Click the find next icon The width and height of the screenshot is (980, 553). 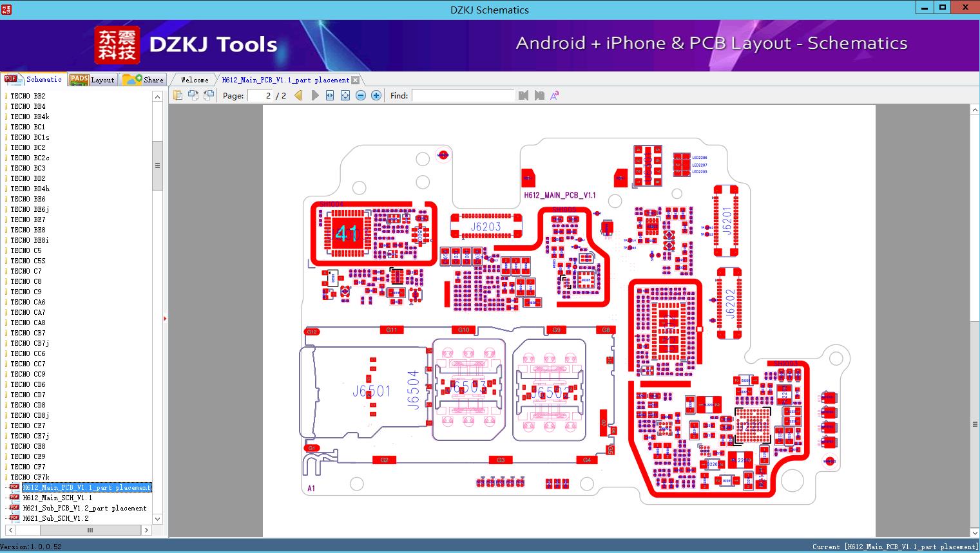[539, 95]
